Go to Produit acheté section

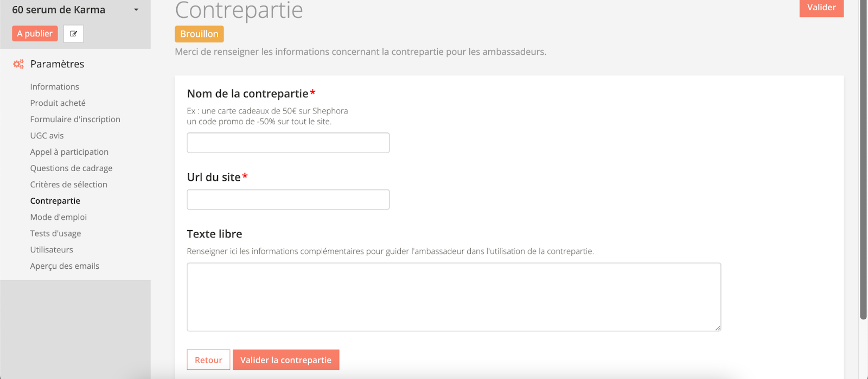[x=58, y=103]
